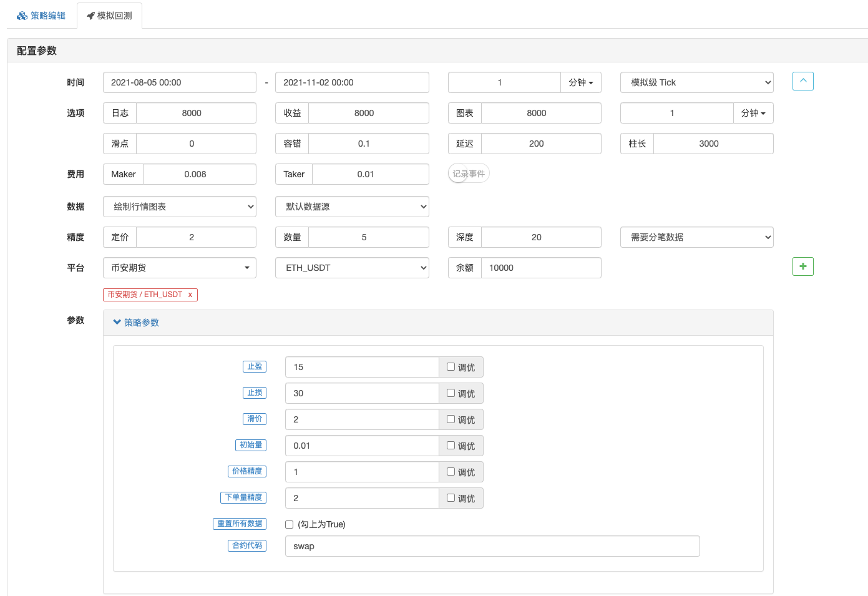Viewport: 868px width, 596px height.
Task: Toggle the 记录事件 switch
Action: point(468,173)
